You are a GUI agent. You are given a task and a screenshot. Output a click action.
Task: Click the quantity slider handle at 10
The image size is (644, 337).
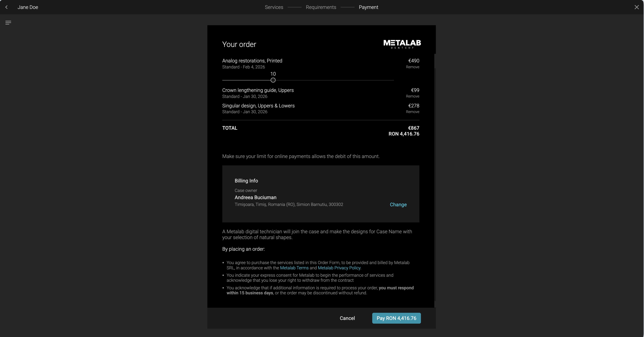[273, 80]
